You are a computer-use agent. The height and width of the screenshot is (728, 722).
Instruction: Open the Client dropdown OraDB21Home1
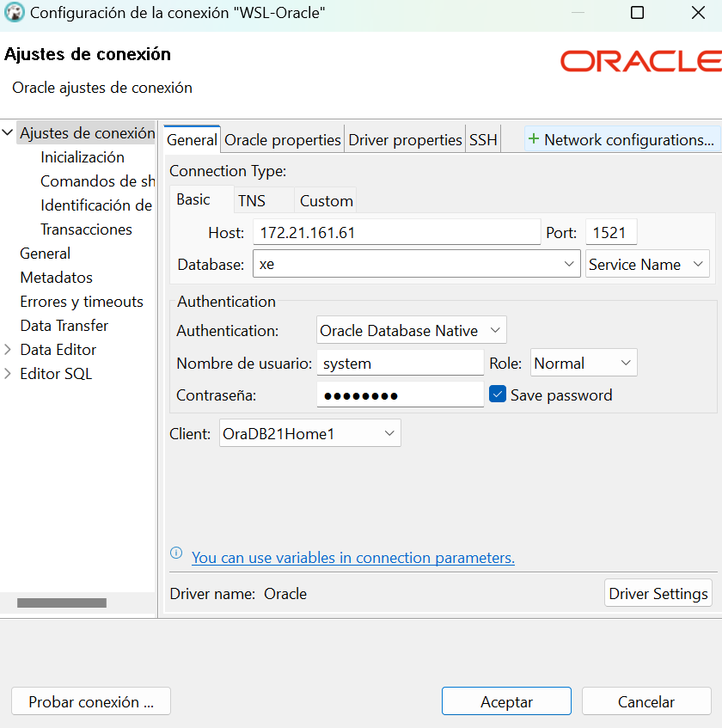[x=309, y=433]
